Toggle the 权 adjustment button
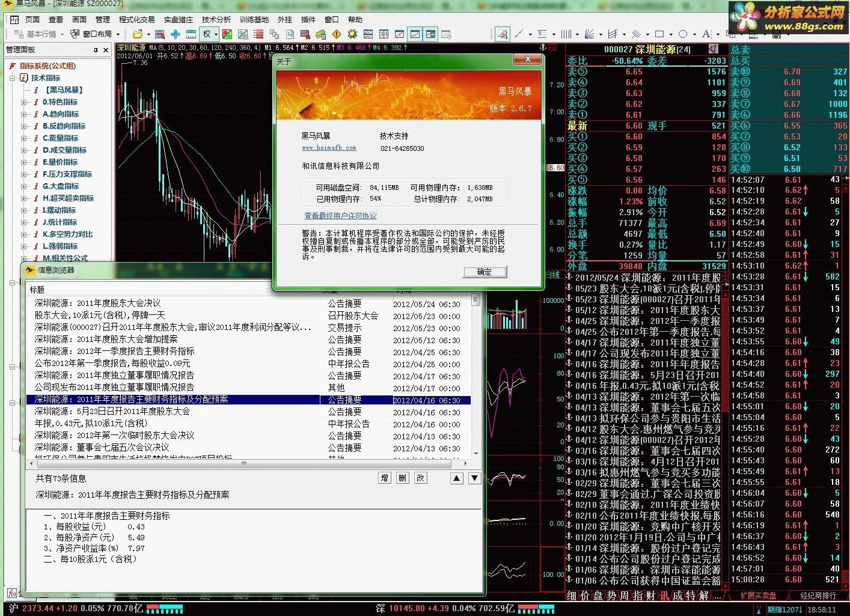 pyautogui.click(x=206, y=34)
